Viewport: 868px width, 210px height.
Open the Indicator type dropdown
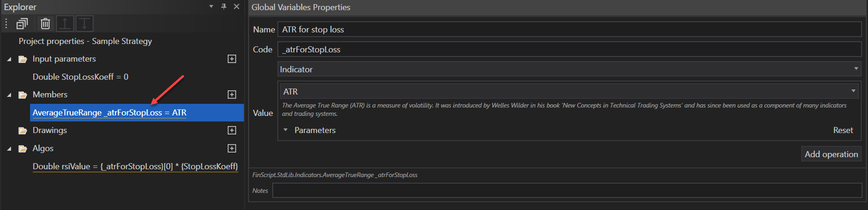pyautogui.click(x=856, y=69)
